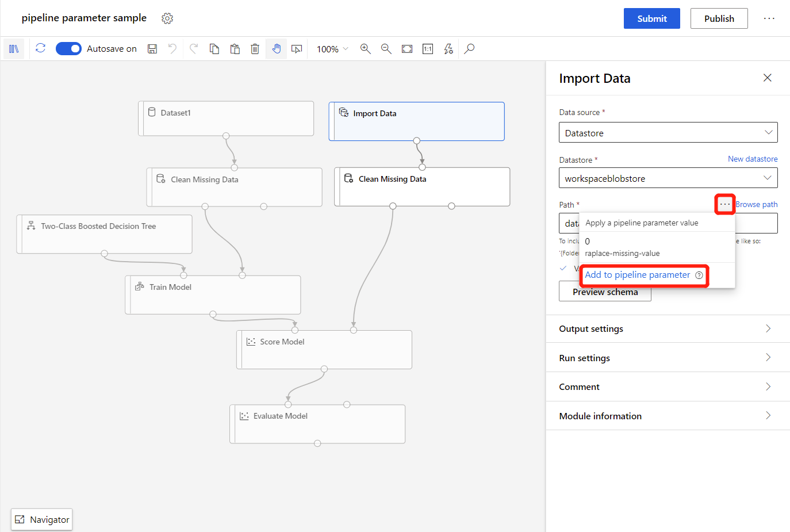Delete selection using the trash icon
Screen dimensions: 790x532
coord(255,49)
